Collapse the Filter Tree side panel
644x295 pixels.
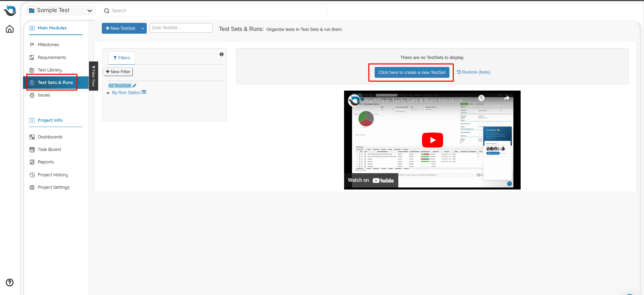pos(93,76)
